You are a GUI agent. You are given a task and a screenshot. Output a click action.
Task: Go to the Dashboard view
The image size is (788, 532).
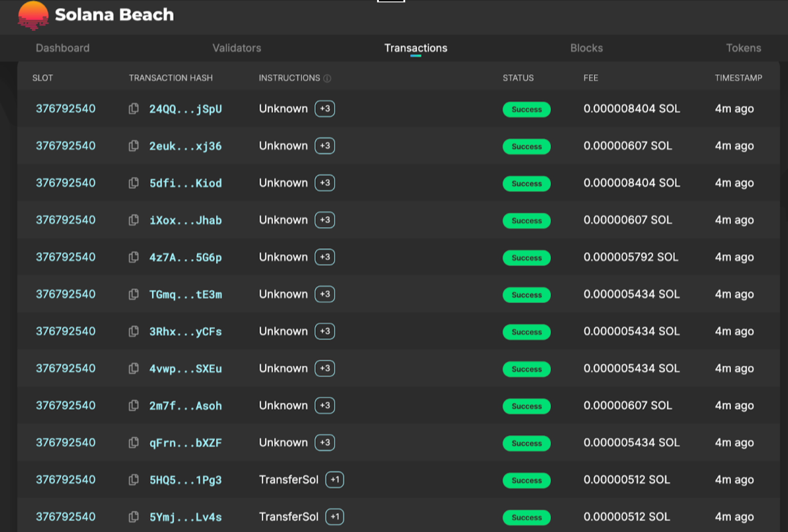62,48
